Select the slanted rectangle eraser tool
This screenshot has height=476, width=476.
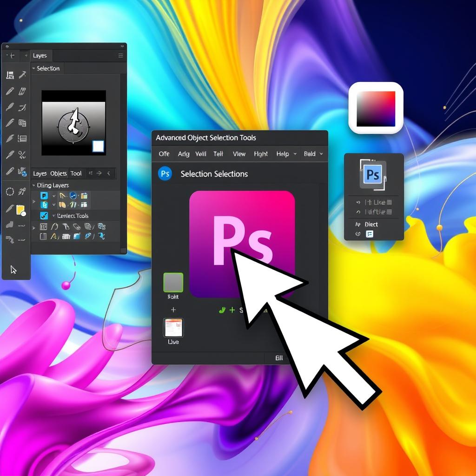pyautogui.click(x=22, y=91)
